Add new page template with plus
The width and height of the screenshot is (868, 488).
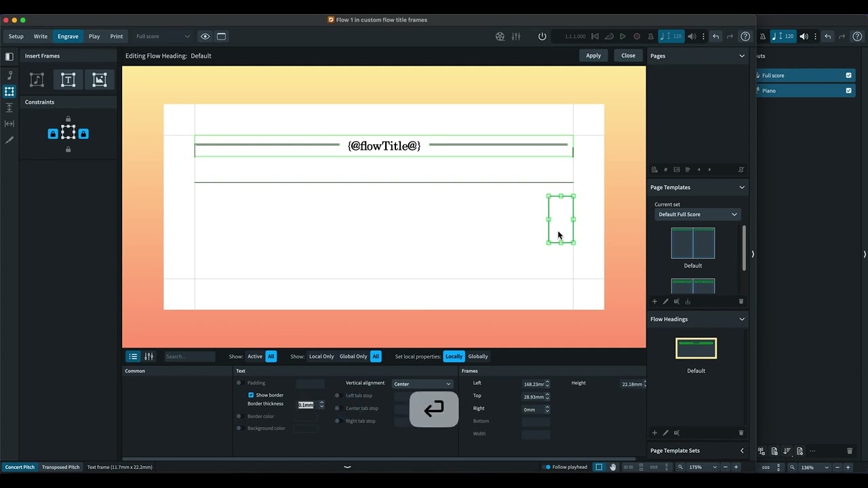point(654,302)
